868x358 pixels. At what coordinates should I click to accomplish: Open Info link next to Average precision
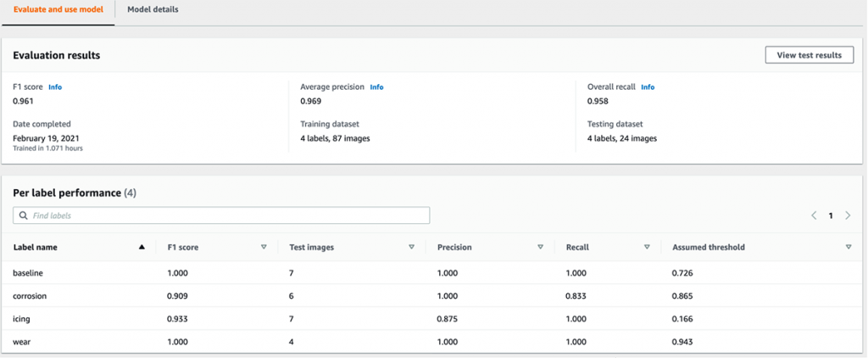click(x=376, y=87)
